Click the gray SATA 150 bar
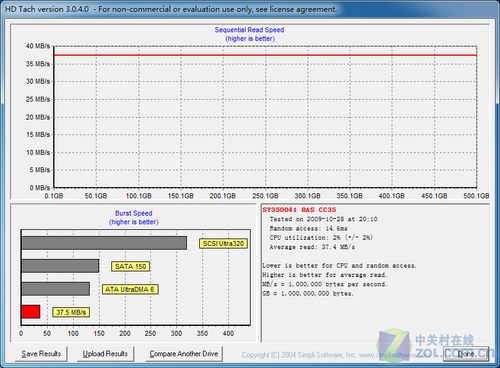500x368 pixels. pos(60,266)
